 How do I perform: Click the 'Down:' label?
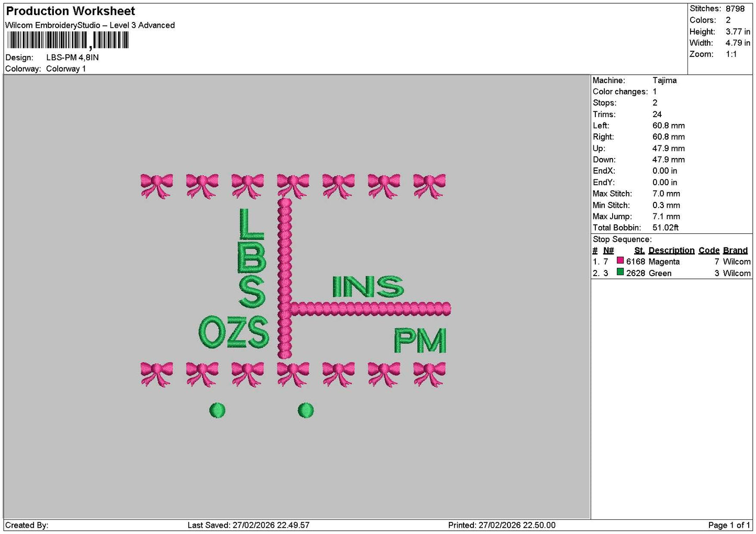tap(604, 160)
